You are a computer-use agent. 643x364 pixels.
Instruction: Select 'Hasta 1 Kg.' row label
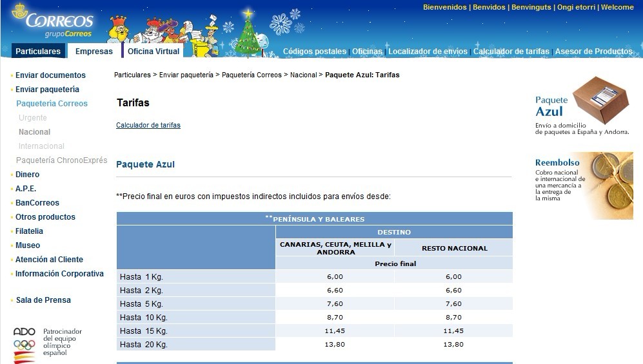point(141,277)
